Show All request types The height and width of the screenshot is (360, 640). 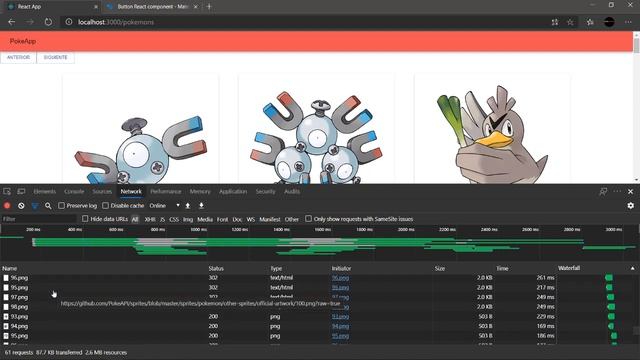(135, 219)
